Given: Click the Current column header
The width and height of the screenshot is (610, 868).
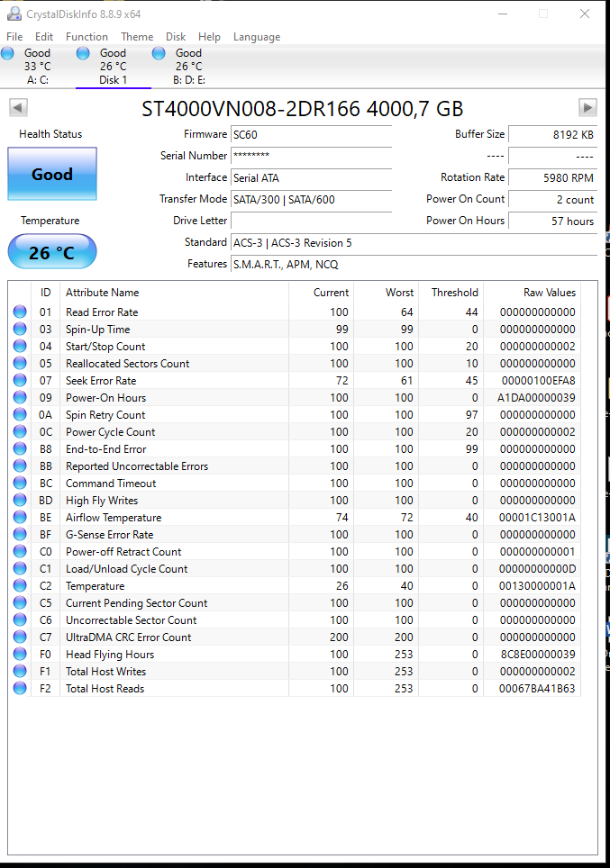Looking at the screenshot, I should [322, 293].
